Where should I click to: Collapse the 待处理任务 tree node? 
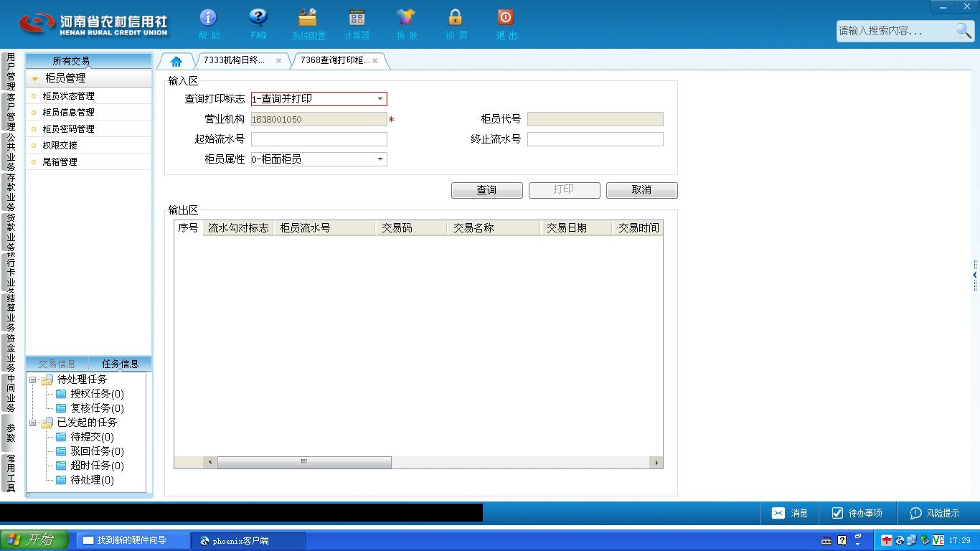point(33,380)
